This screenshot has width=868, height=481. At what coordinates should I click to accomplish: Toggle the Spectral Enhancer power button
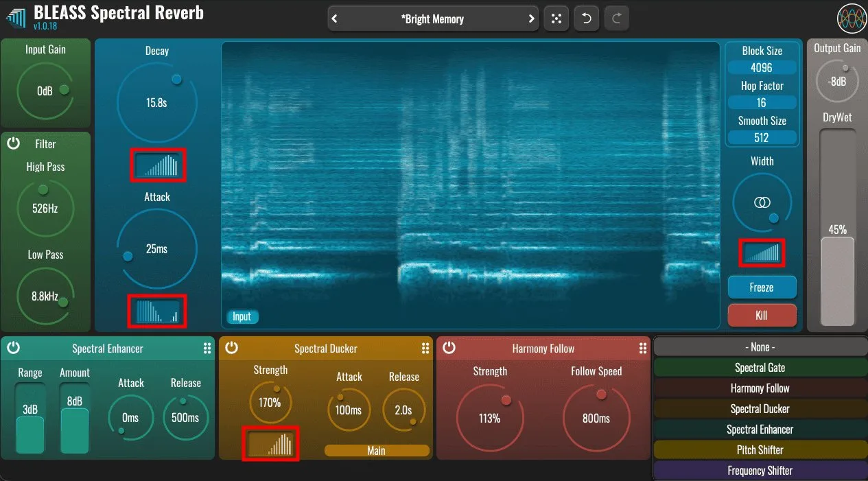click(x=13, y=348)
